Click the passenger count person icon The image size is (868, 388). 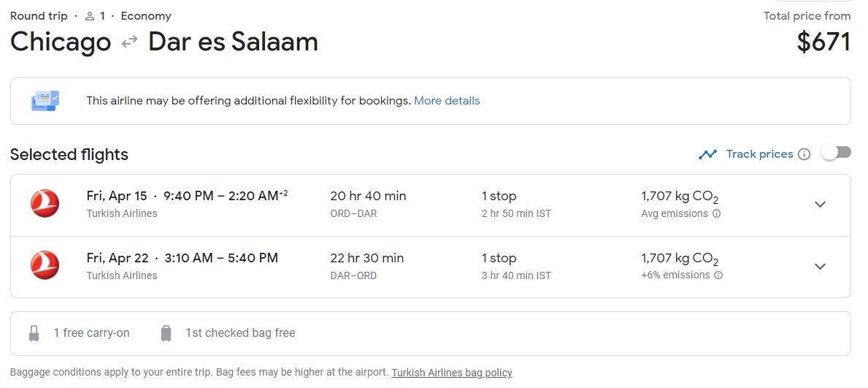[91, 16]
